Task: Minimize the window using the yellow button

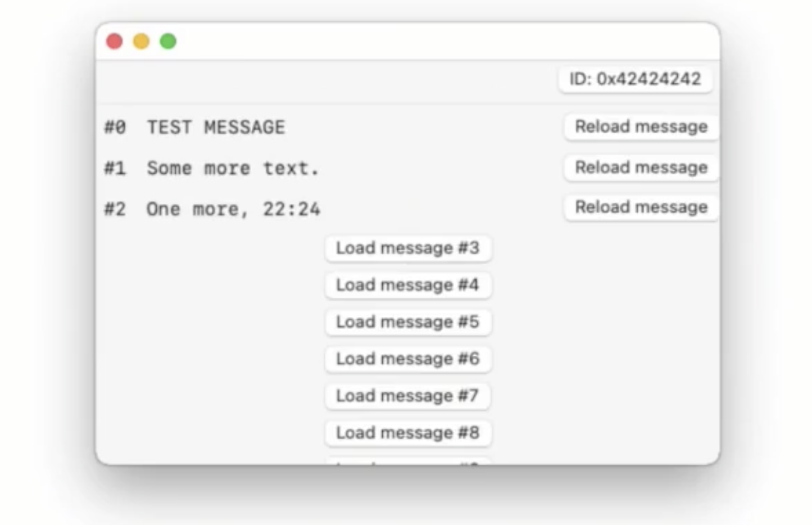Action: [x=141, y=42]
